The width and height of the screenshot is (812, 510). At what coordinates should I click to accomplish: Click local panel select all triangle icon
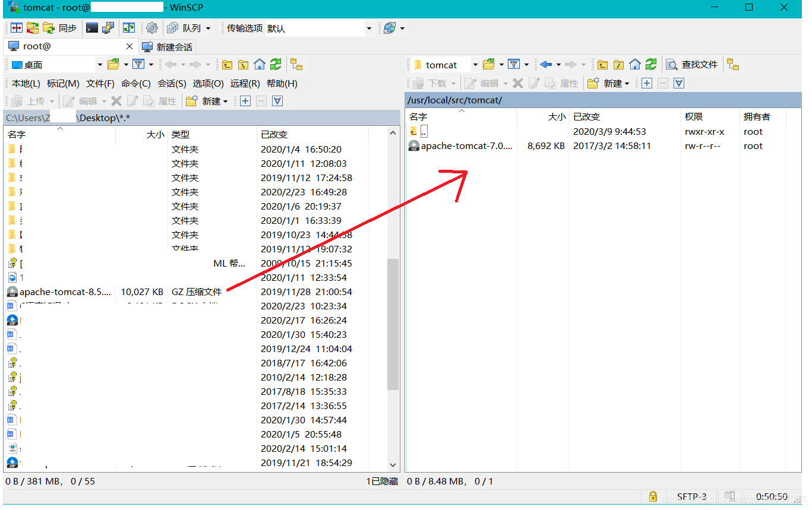[277, 102]
